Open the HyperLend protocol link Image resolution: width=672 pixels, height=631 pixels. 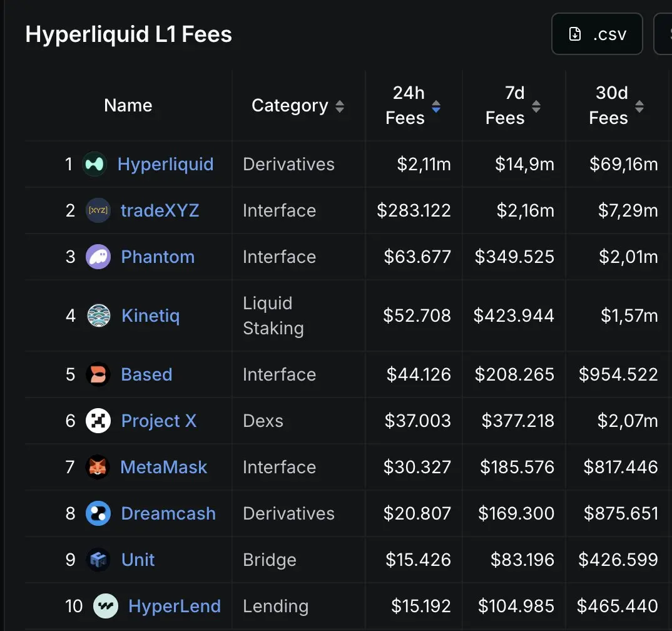(x=175, y=606)
